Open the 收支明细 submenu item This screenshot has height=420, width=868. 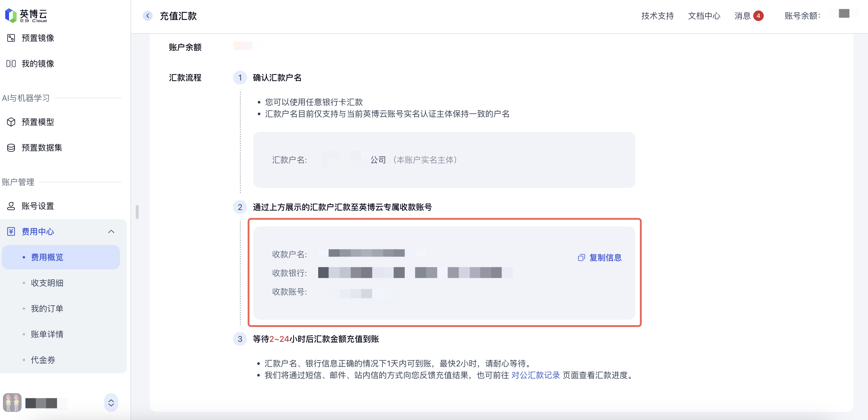pos(47,283)
